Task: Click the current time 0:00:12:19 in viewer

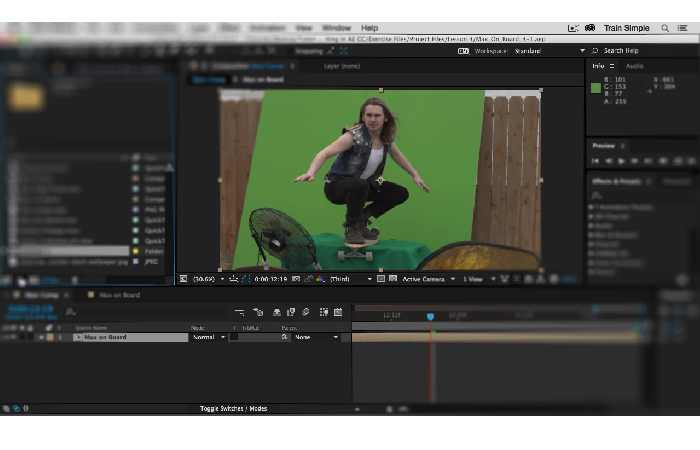Action: (271, 279)
